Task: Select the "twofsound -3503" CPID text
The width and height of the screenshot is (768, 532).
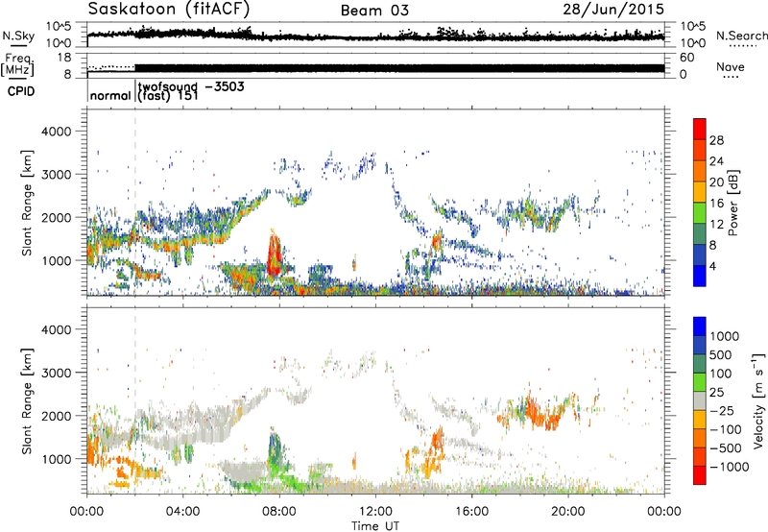Action: [191, 86]
